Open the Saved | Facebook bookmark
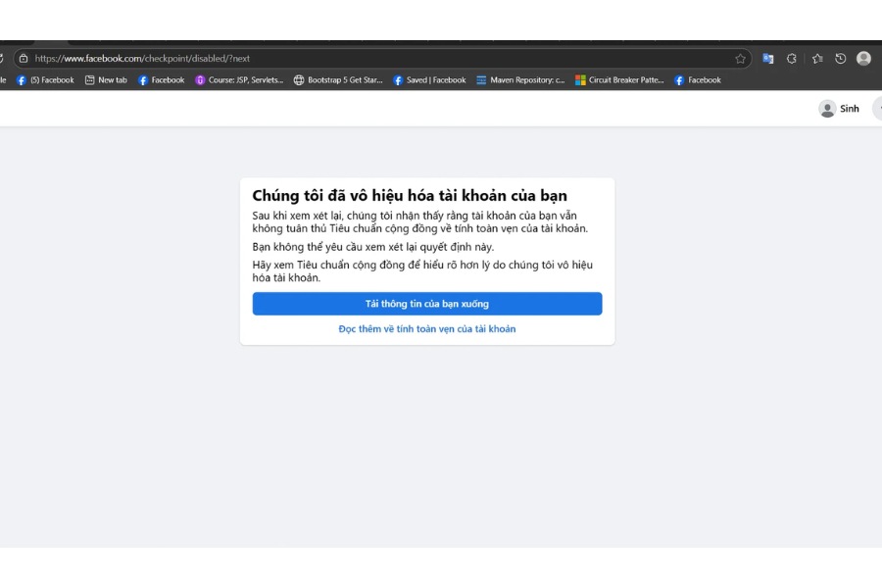Viewport: 882px width, 588px height. pyautogui.click(x=430, y=80)
